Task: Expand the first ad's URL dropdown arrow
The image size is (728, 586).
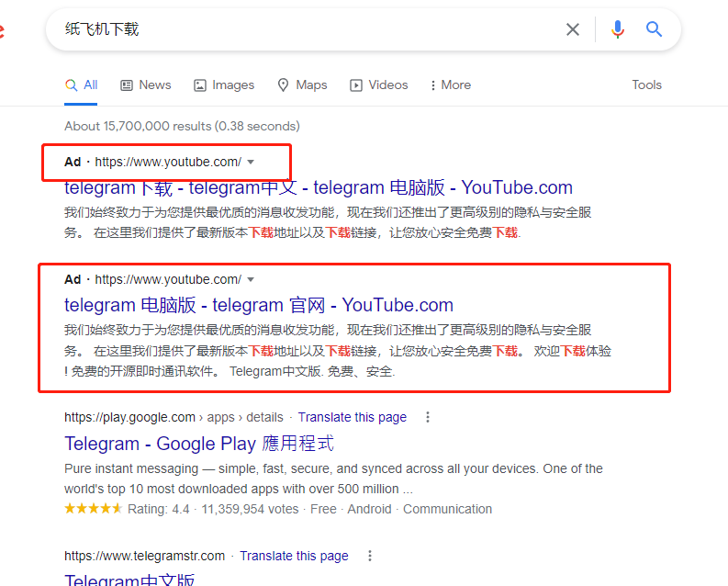Action: pos(251,163)
